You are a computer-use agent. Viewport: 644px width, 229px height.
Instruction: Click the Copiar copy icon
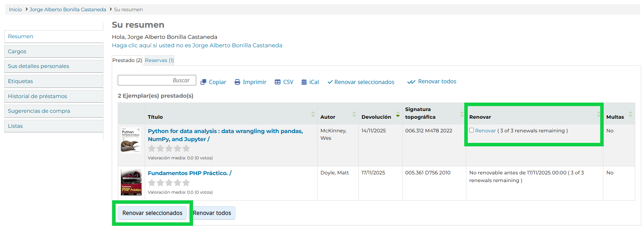tap(203, 82)
